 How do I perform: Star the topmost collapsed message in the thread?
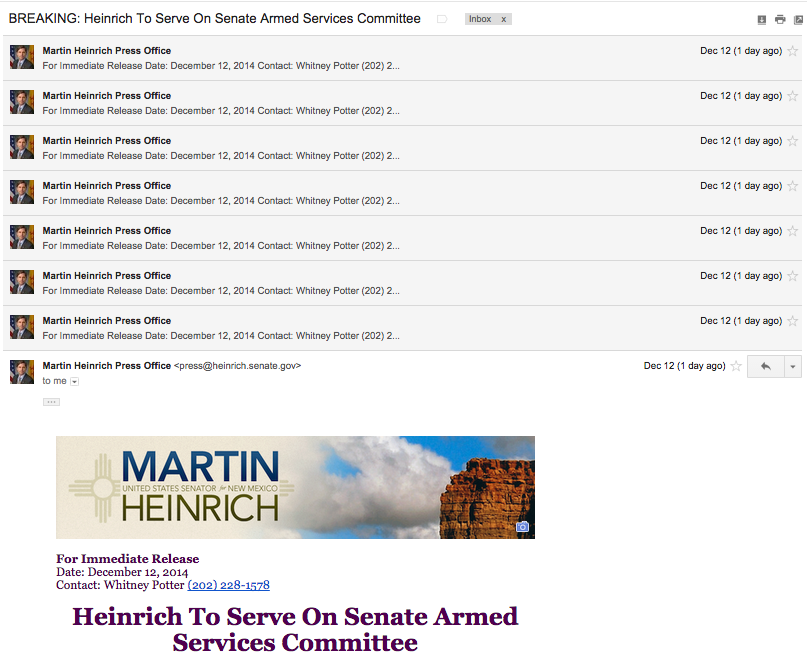(x=793, y=51)
